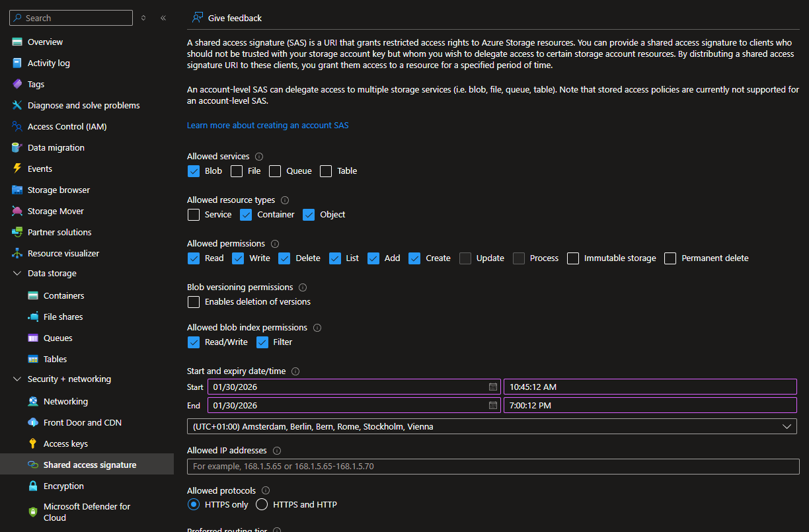Click the Partner solutions icon
This screenshot has height=532, width=809.
point(17,232)
